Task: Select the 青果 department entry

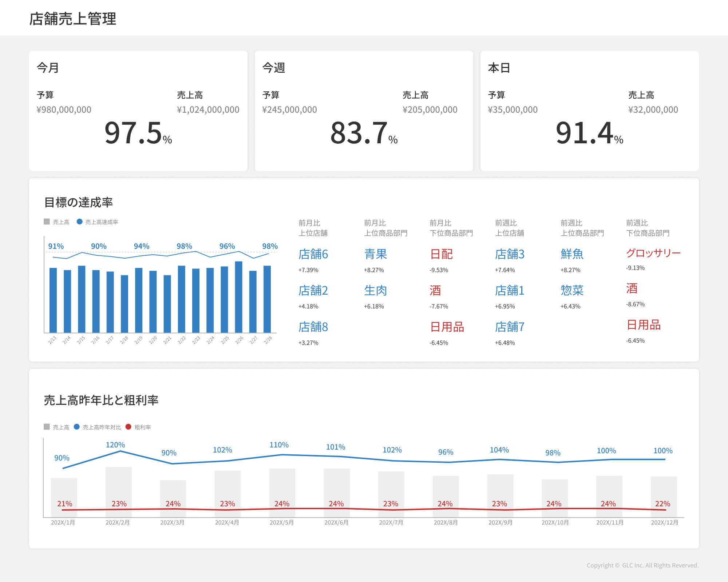Action: [376, 254]
